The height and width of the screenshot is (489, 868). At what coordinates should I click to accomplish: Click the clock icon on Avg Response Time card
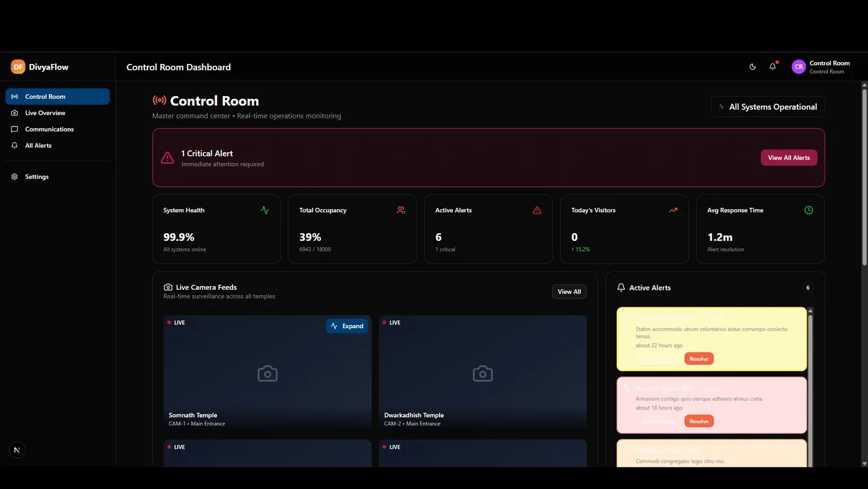[x=808, y=210]
